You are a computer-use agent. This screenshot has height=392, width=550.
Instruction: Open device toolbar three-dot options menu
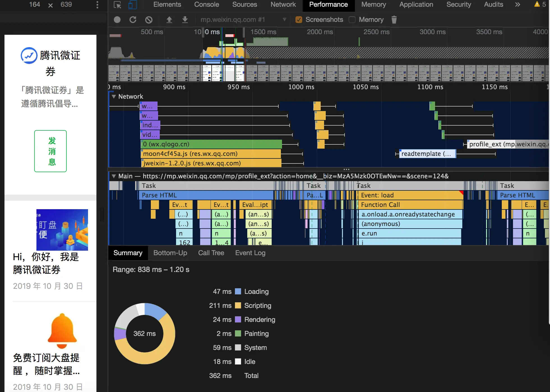[97, 5]
